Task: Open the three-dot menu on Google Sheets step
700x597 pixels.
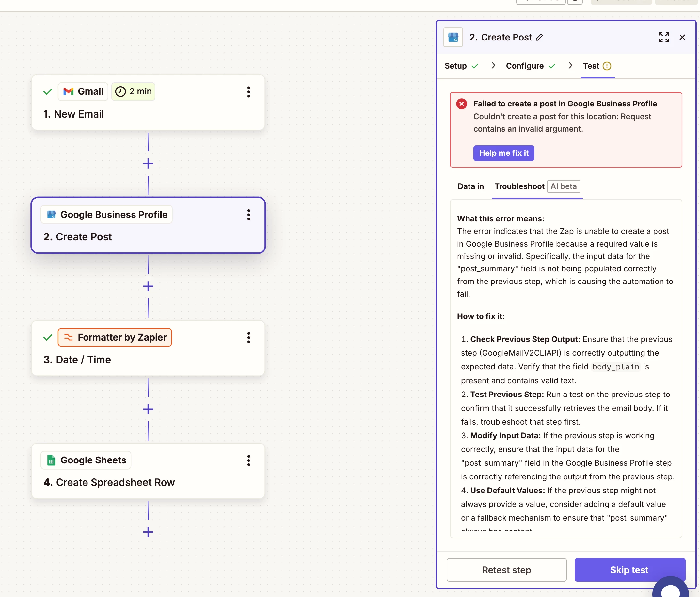Action: click(249, 460)
